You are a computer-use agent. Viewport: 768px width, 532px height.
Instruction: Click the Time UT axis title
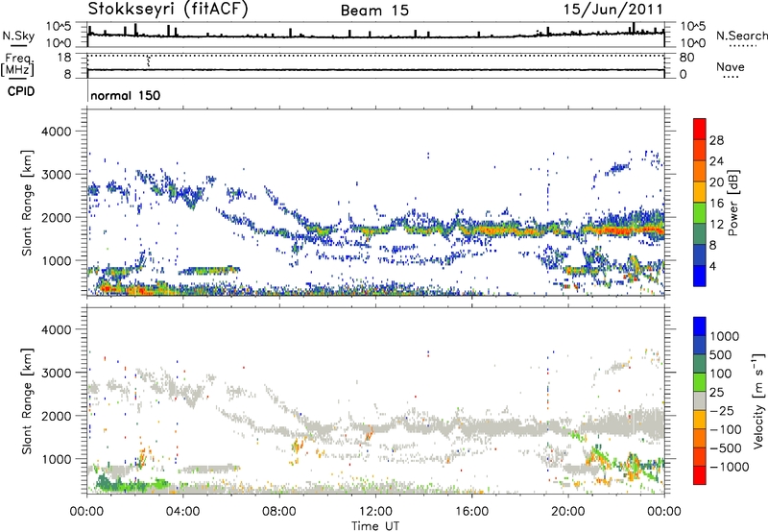[375, 526]
